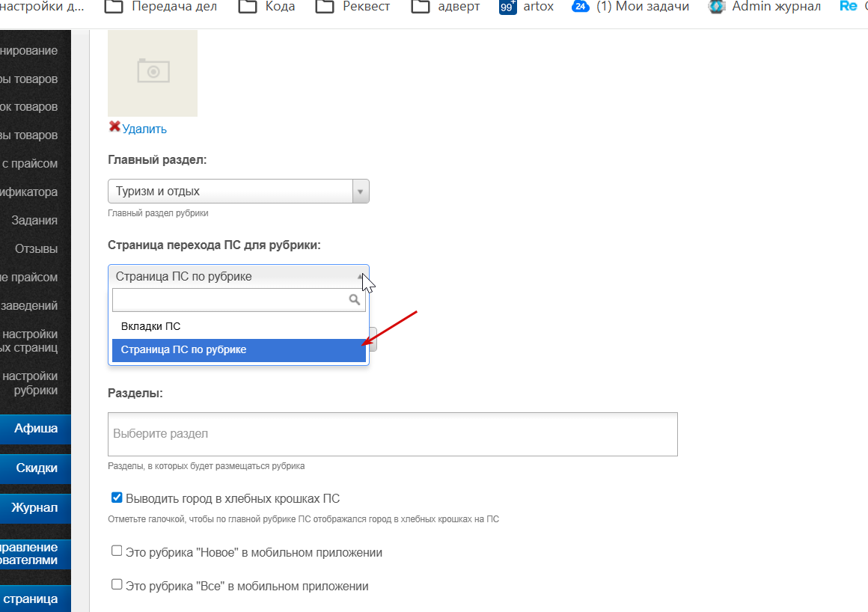Open the страница sidebar section

pyautogui.click(x=35, y=599)
